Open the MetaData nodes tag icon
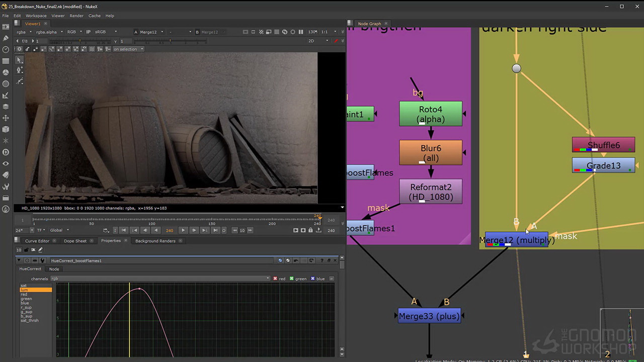 point(6,175)
